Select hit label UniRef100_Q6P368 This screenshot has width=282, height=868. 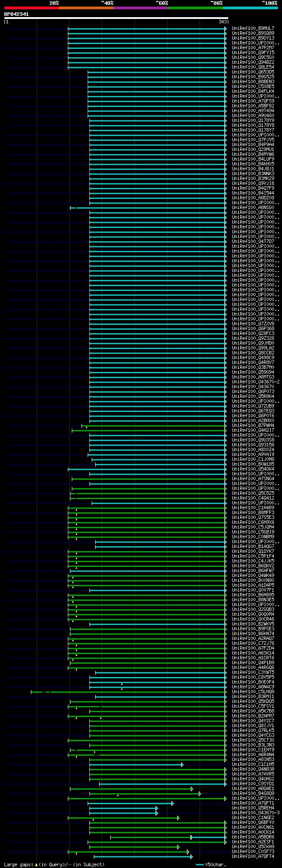[x=253, y=329]
